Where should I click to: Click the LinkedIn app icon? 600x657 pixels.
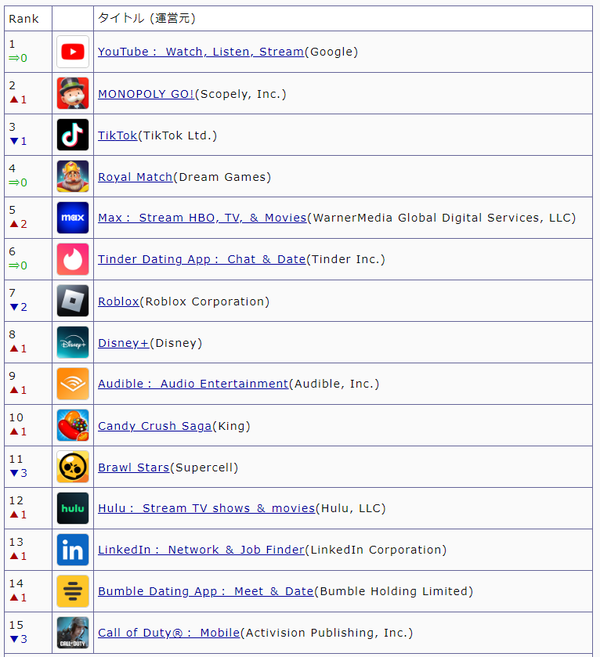click(72, 549)
